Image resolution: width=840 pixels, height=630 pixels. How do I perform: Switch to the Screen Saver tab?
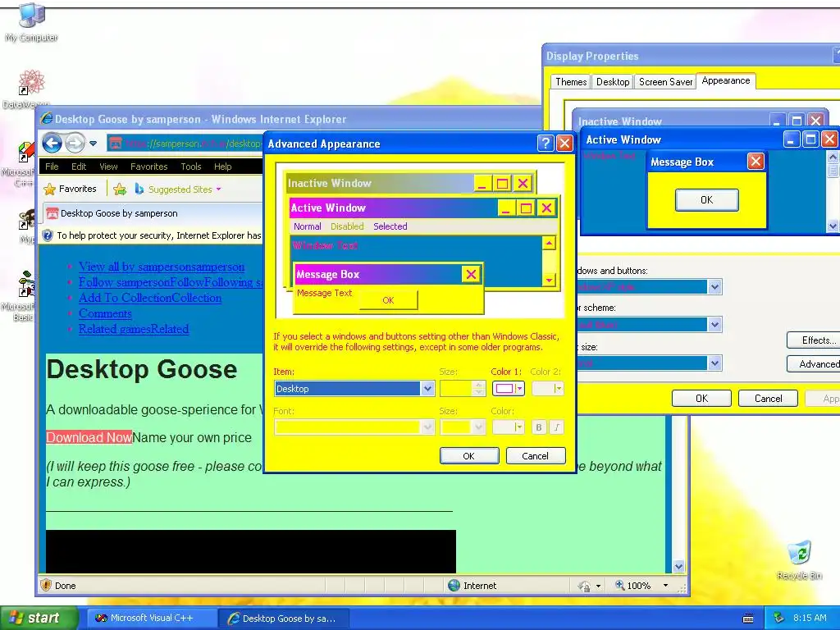(666, 82)
